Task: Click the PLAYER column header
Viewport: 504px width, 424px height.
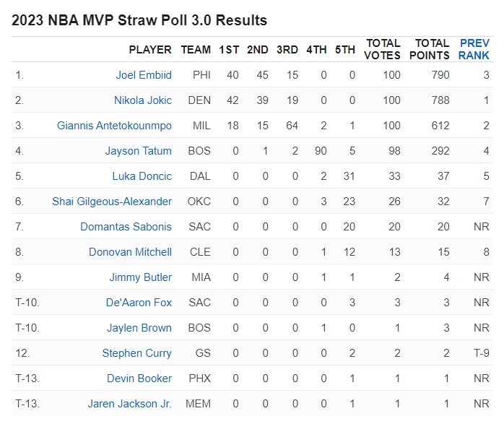Action: 150,50
